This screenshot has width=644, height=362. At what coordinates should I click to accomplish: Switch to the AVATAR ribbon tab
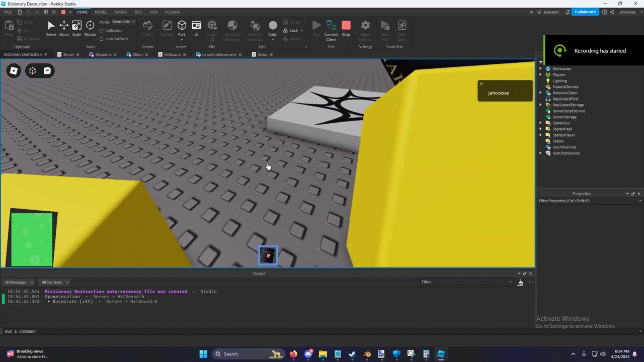[121, 12]
